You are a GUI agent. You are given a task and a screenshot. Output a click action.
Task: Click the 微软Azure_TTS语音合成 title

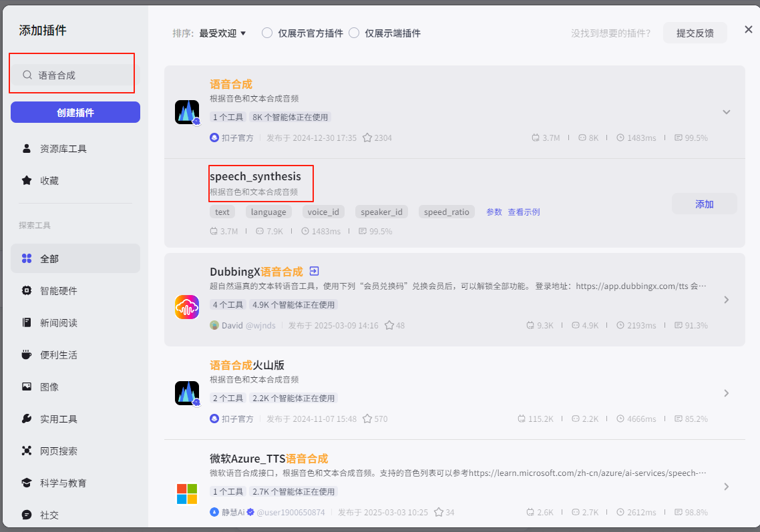269,459
